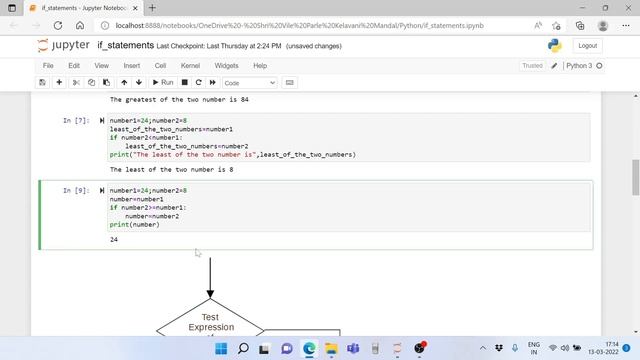Select the output value 24

(114, 240)
